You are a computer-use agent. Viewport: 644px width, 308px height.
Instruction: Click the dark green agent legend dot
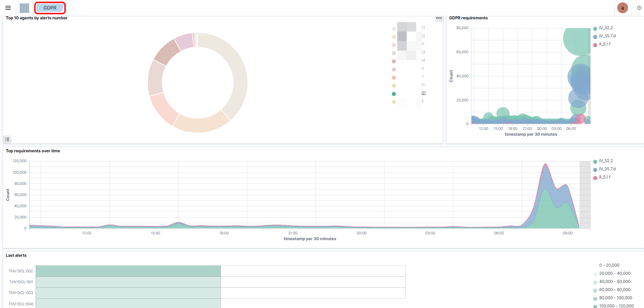pyautogui.click(x=394, y=94)
